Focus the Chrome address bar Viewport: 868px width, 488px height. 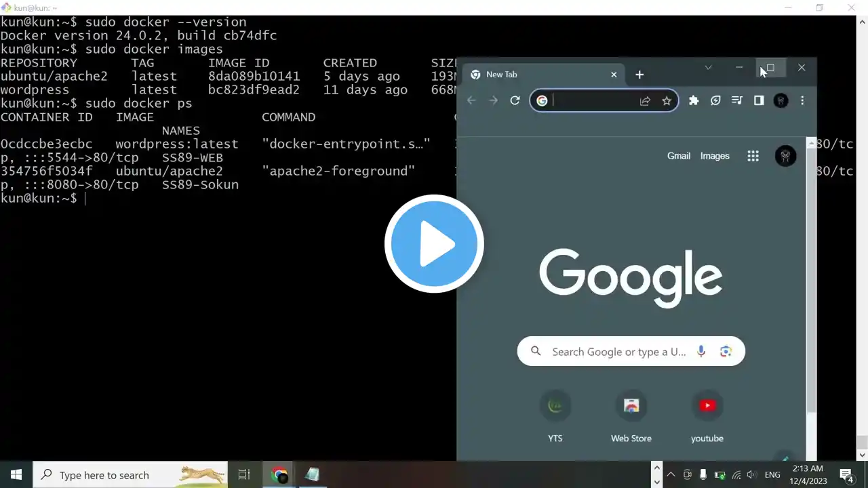coord(604,100)
